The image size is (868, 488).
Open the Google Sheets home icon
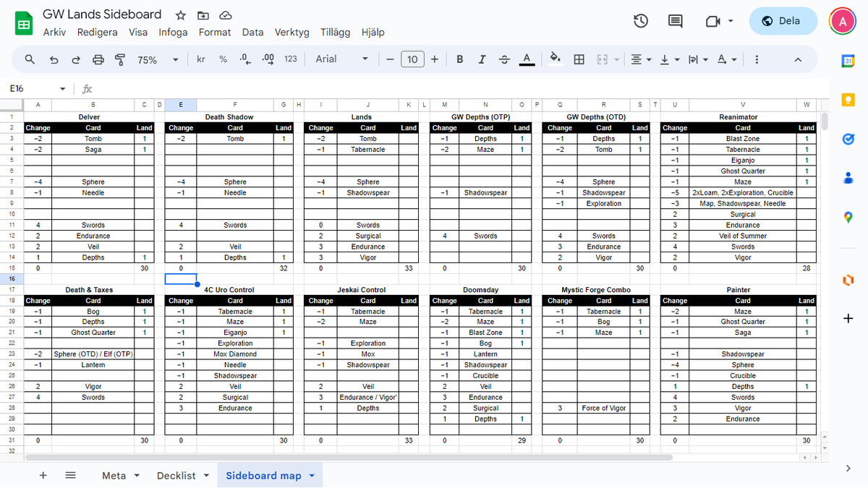pyautogui.click(x=24, y=23)
